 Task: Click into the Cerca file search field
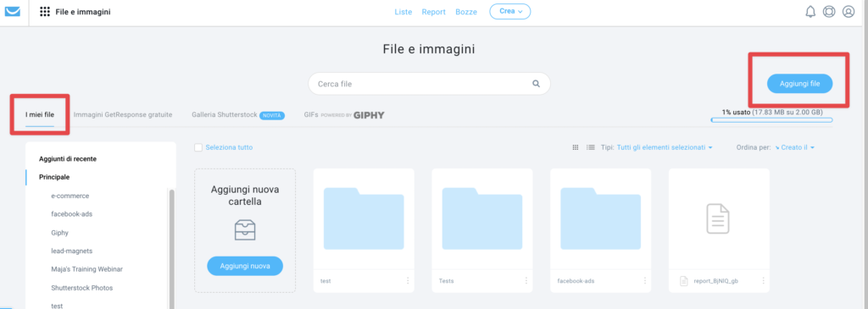pyautogui.click(x=429, y=84)
